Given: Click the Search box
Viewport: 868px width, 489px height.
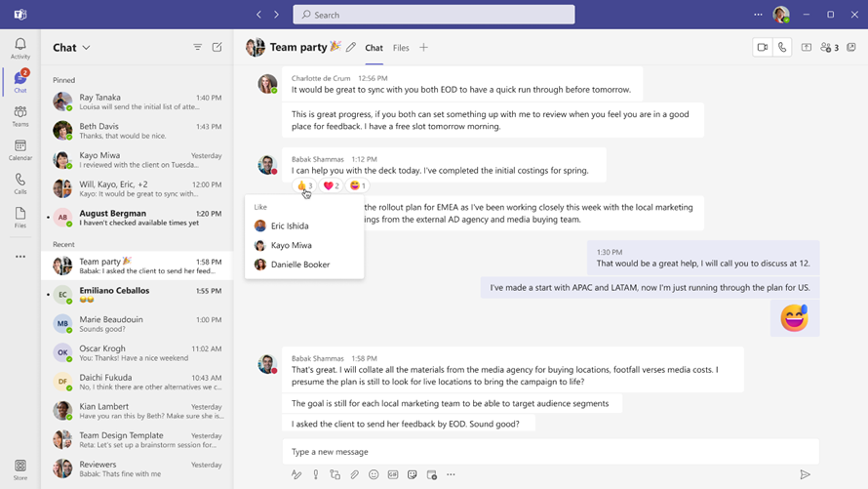Looking at the screenshot, I should pyautogui.click(x=434, y=15).
